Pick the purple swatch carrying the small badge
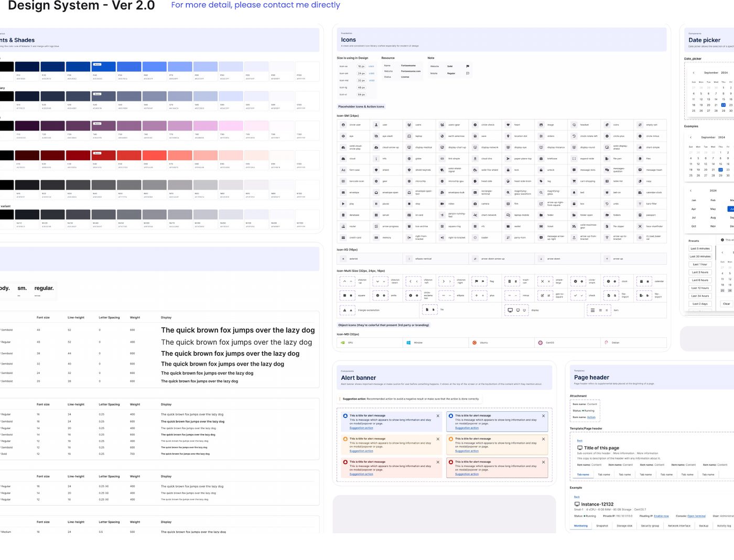 tap(104, 126)
